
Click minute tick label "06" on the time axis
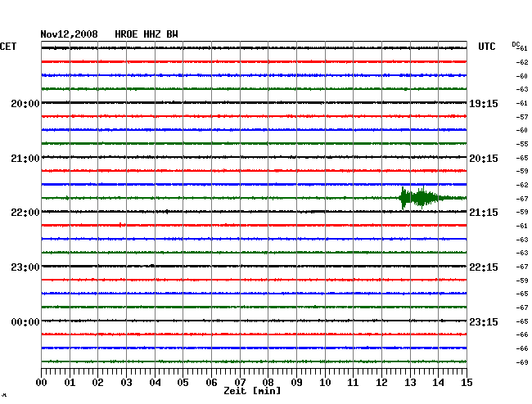211,382
